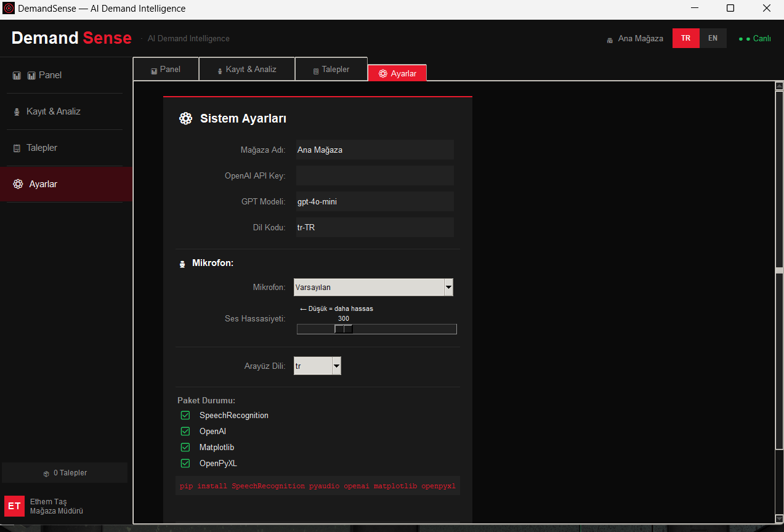Click the microphone icon beside Mikrofon heading

182,264
